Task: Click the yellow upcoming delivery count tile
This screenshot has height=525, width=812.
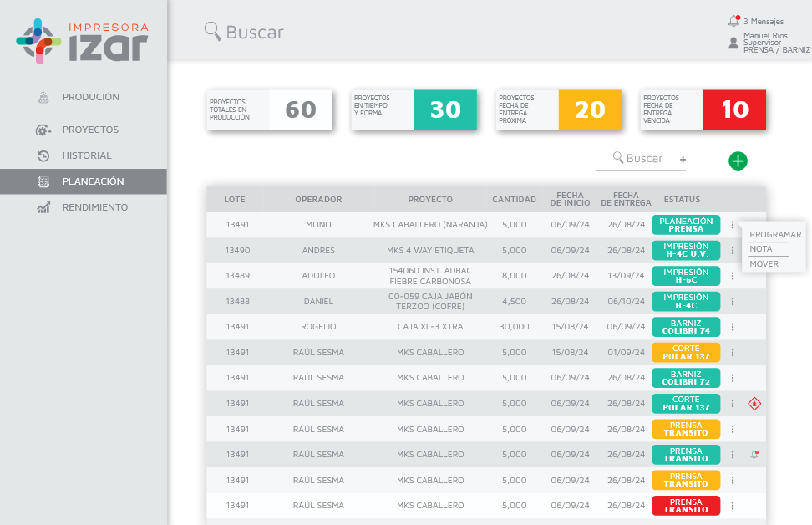Action: click(590, 110)
